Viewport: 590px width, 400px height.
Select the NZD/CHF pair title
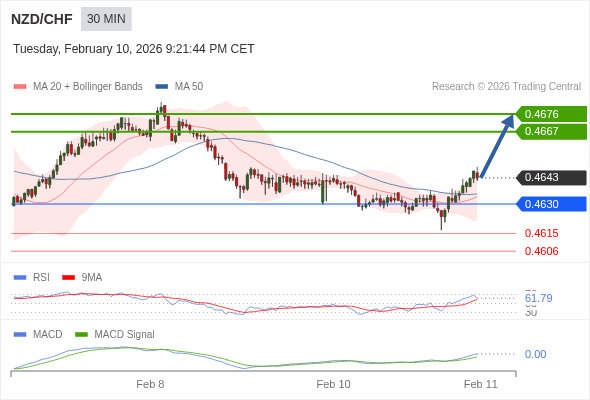pyautogui.click(x=42, y=19)
